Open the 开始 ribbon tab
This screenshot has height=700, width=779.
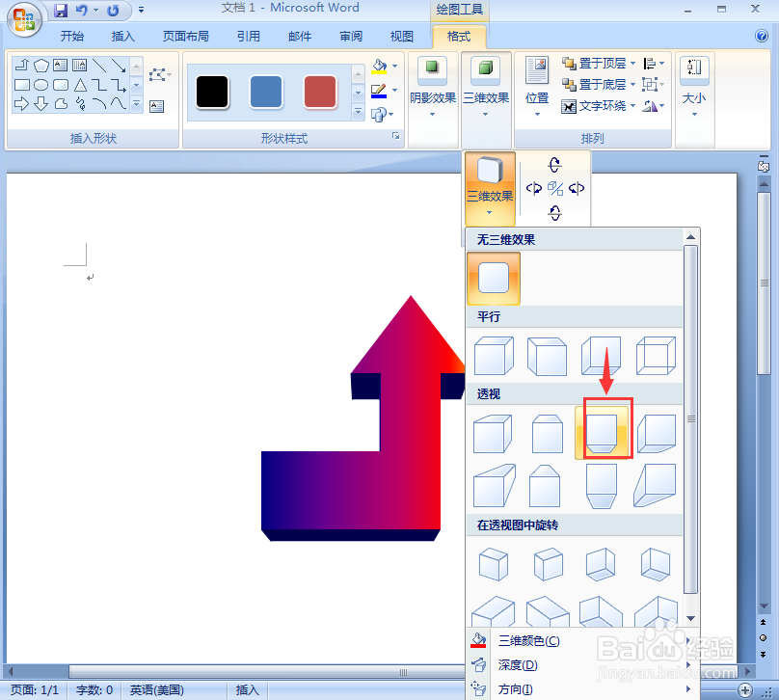(x=72, y=37)
